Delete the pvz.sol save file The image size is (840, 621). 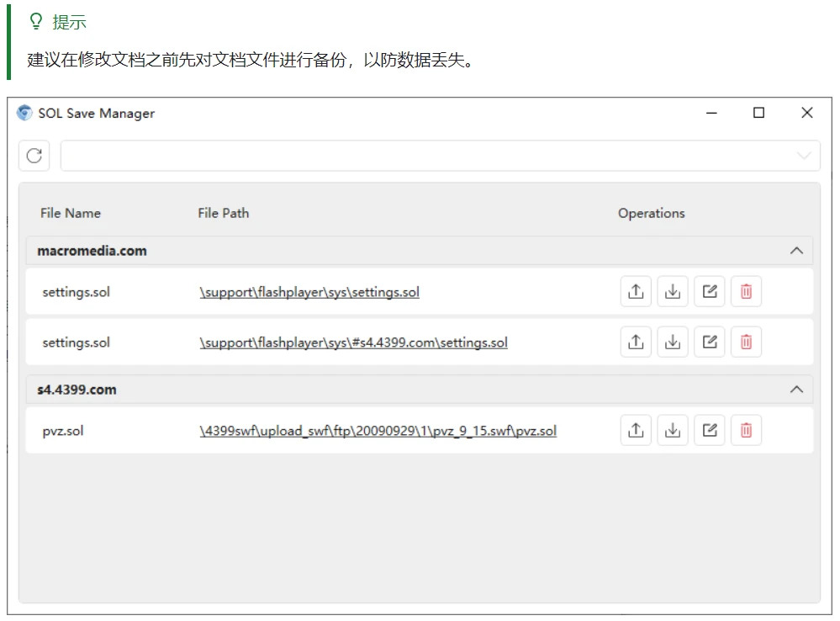tap(747, 431)
